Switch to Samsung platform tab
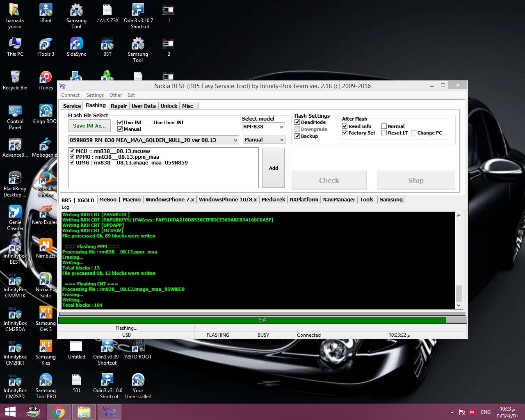This screenshot has height=420, width=525. coord(391,200)
